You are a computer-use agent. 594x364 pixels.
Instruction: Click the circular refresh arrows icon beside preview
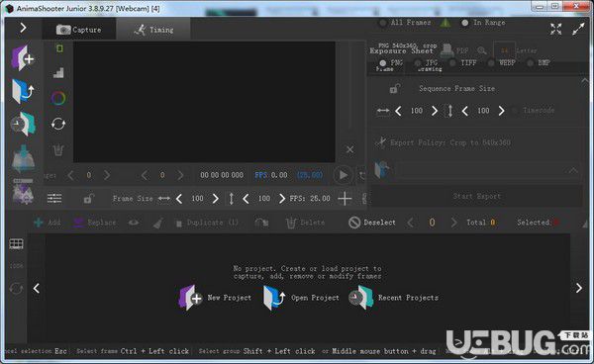(x=58, y=124)
